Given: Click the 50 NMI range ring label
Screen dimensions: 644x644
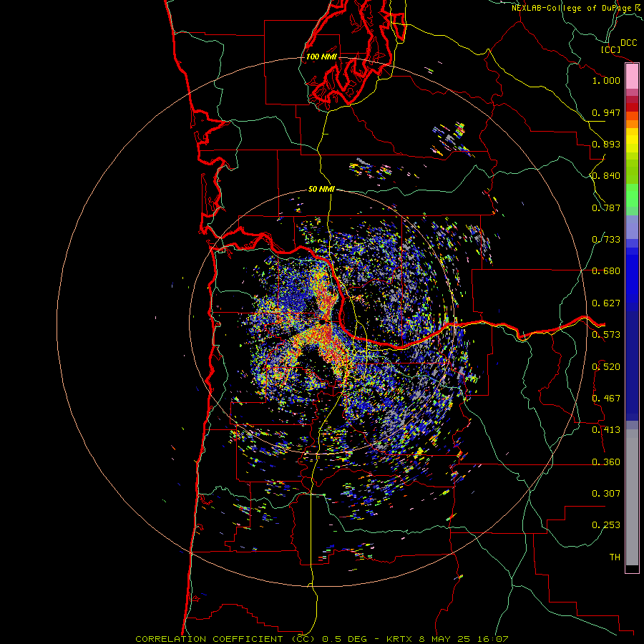Looking at the screenshot, I should 321,190.
